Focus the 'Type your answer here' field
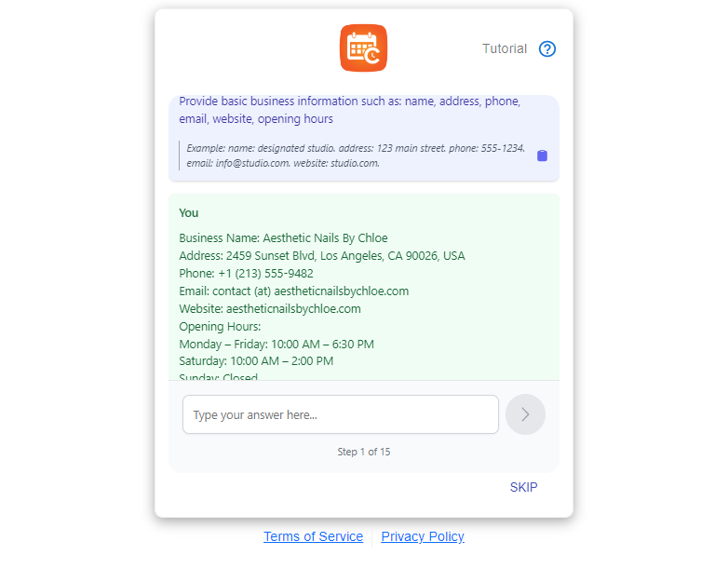The image size is (728, 582). (x=341, y=414)
